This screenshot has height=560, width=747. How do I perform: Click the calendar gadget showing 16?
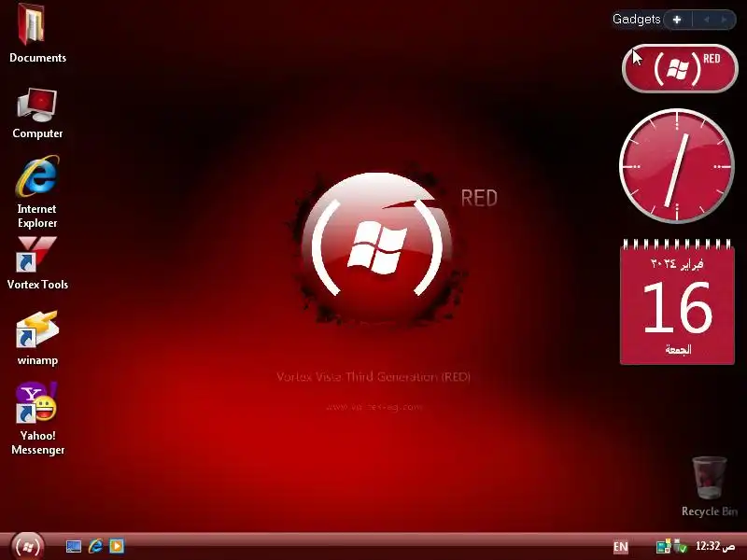point(677,302)
